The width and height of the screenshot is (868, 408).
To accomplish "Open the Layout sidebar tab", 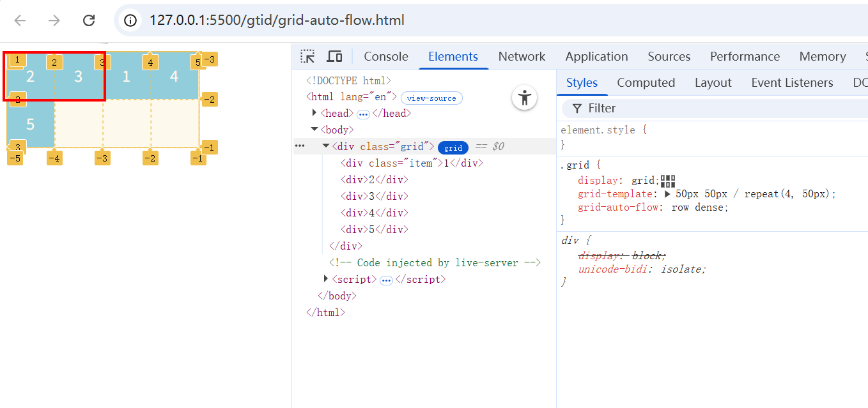I will click(x=713, y=82).
